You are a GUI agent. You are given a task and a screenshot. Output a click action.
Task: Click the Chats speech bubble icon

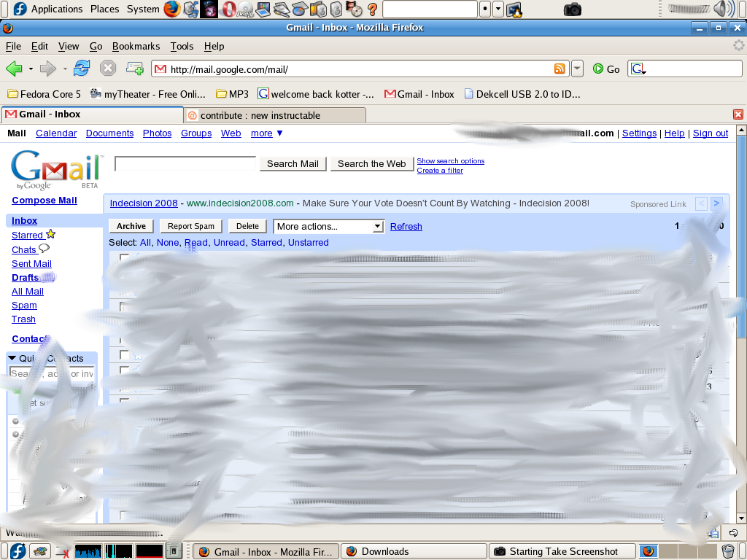[x=44, y=249]
